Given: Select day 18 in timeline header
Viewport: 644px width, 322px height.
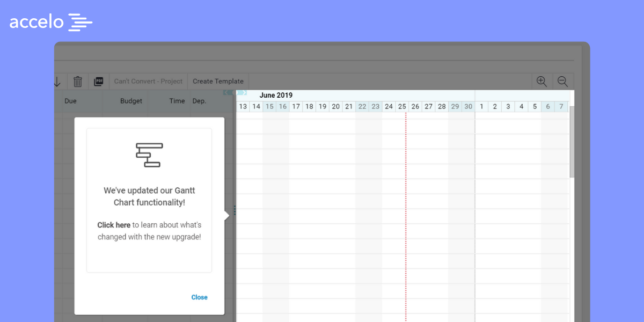Looking at the screenshot, I should (x=309, y=106).
